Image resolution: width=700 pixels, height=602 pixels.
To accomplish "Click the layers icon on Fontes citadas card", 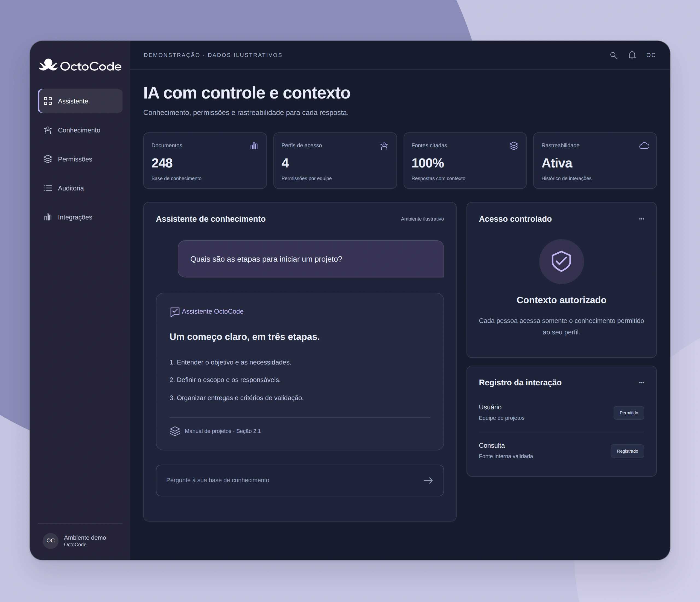I will 514,146.
